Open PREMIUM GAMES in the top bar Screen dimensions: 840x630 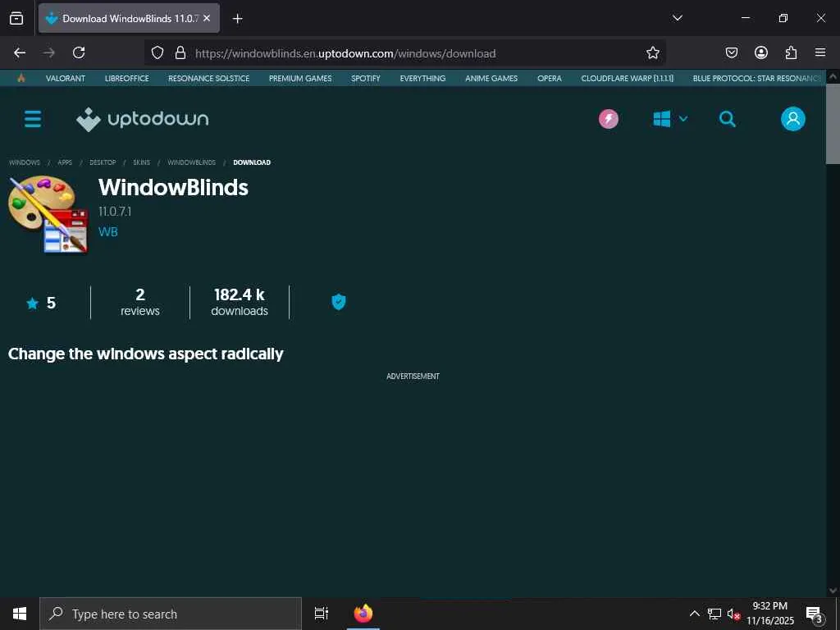tap(300, 78)
